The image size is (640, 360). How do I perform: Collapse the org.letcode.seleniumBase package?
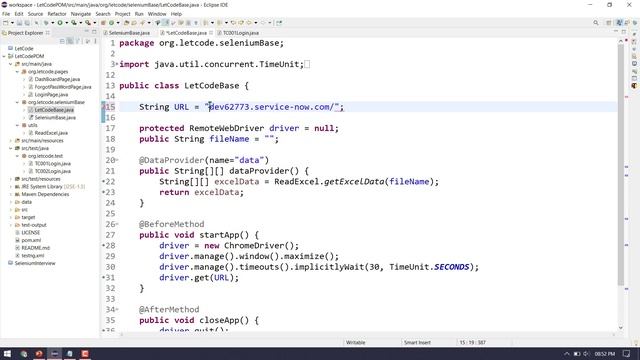point(18,102)
